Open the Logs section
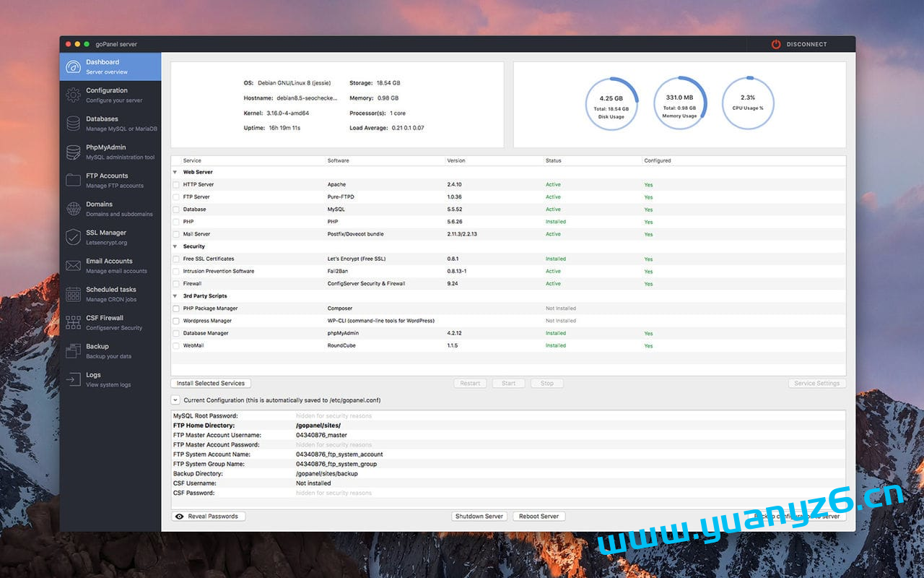Screen dimensions: 924x578 110,379
